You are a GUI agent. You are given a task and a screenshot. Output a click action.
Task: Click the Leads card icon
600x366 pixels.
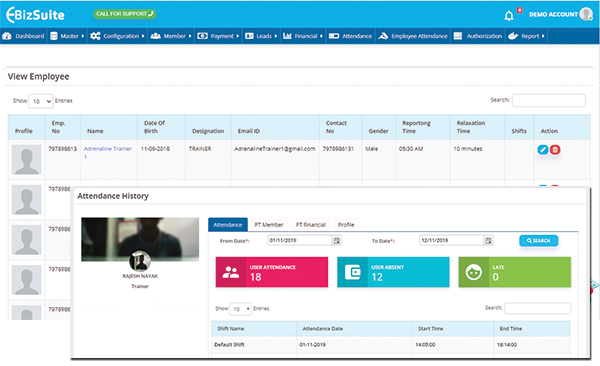[249, 36]
